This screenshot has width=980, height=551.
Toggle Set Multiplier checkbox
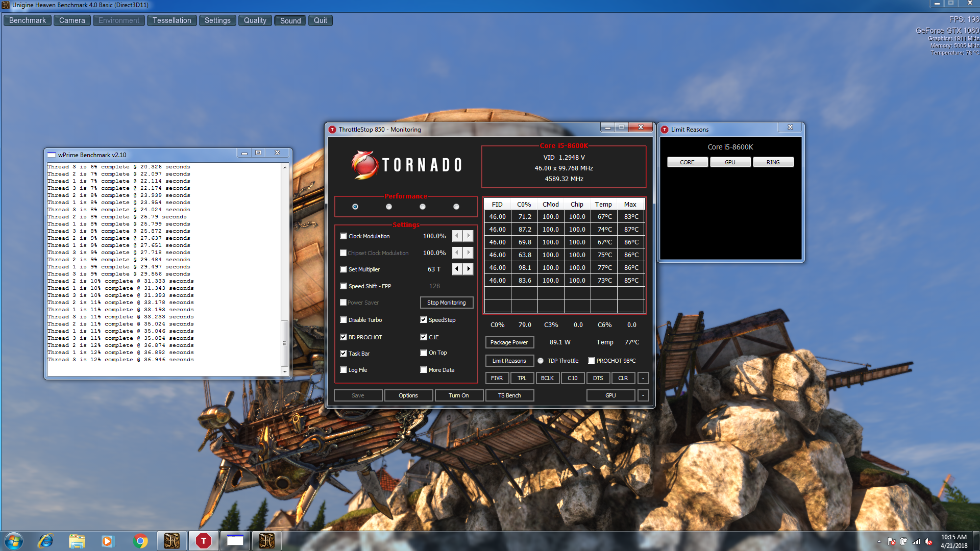[344, 269]
